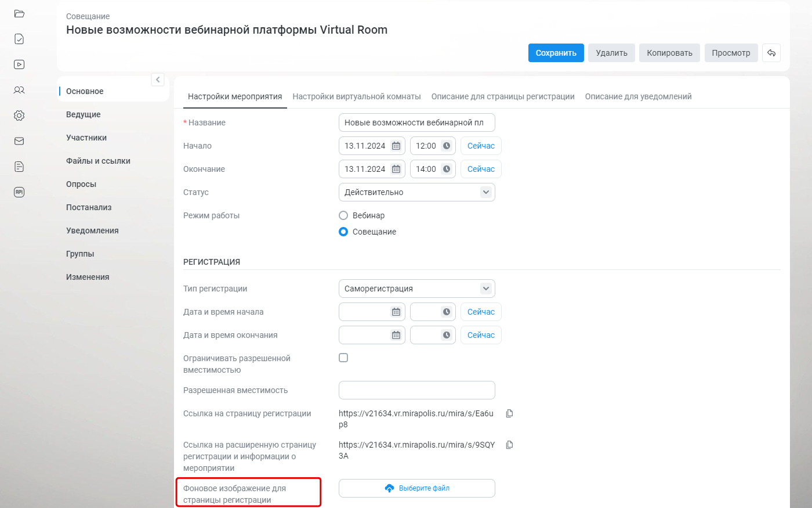
Task: Open the mail envelope icon in sidebar
Action: point(19,141)
